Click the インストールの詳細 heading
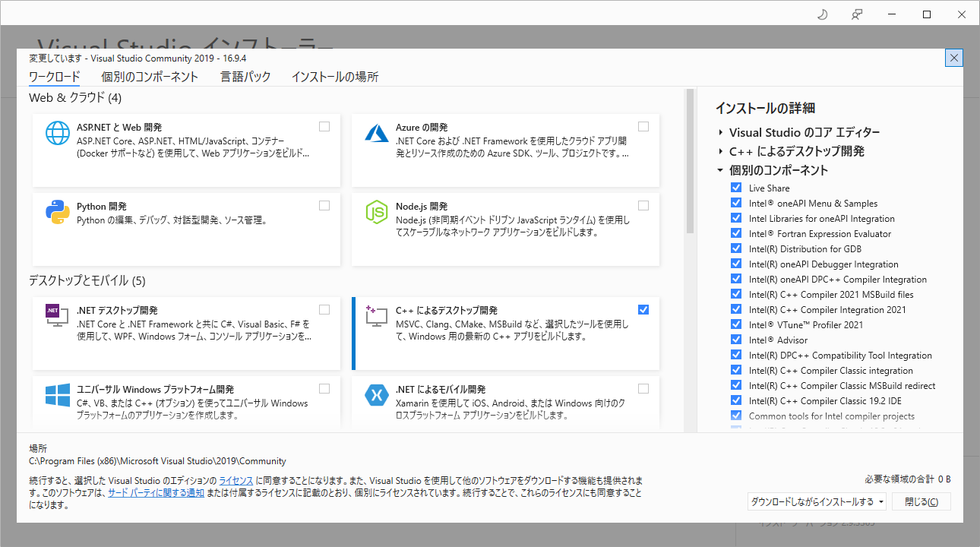Viewport: 980px width, 547px height. click(765, 109)
